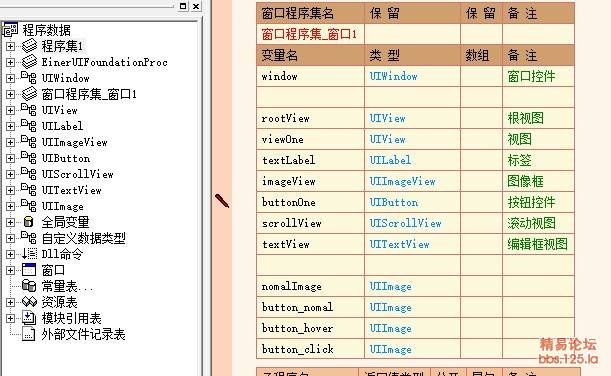Click the 资源表 icon
Image resolution: width=611 pixels, height=376 pixels.
coord(29,302)
